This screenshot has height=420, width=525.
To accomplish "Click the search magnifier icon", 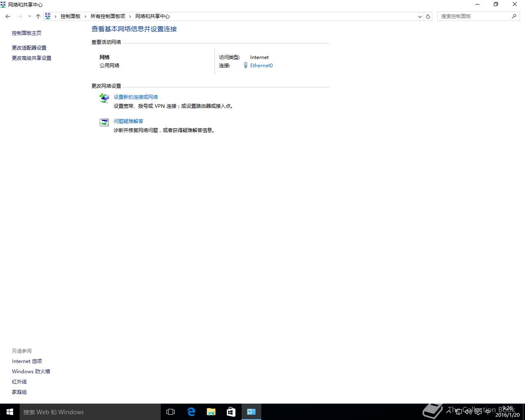I will (x=514, y=16).
